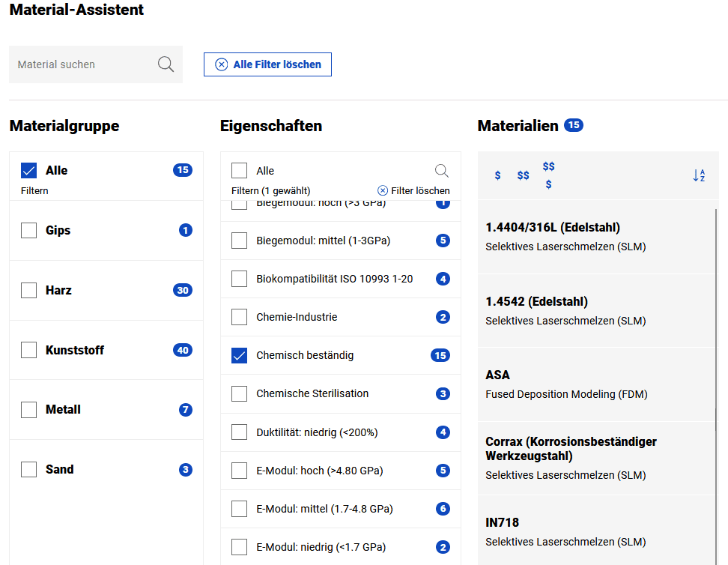Click the 40 badge next to Kunststoff
Viewport: 728px width, 565px height.
point(183,351)
